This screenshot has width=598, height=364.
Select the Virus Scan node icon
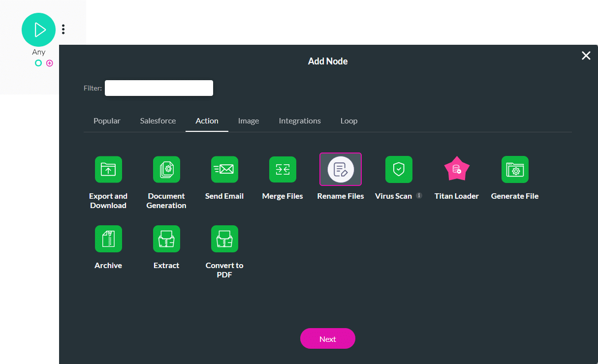tap(399, 169)
